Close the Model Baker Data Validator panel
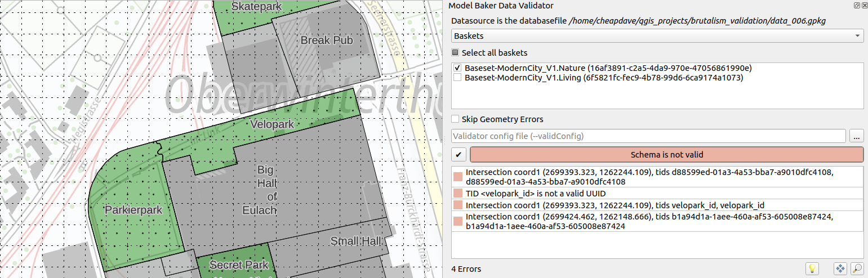This screenshot has height=278, width=868. coord(863,6)
